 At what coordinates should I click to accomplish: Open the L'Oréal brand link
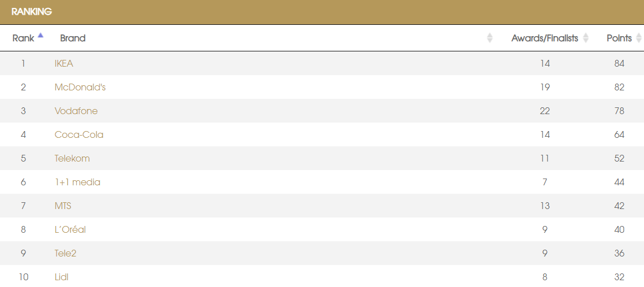tap(70, 229)
